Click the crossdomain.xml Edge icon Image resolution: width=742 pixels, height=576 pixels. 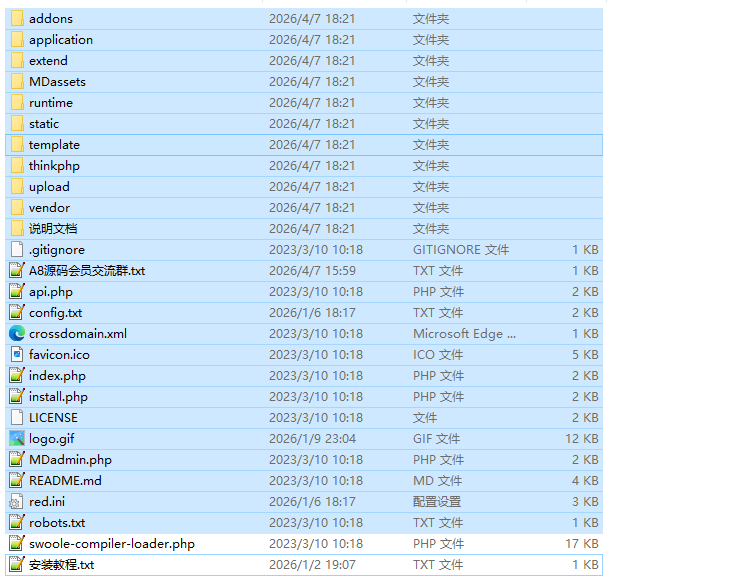click(x=17, y=333)
